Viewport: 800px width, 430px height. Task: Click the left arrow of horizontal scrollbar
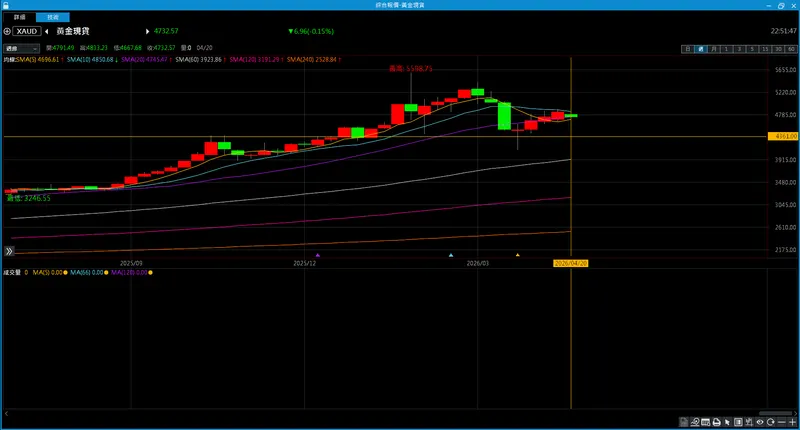point(6,413)
